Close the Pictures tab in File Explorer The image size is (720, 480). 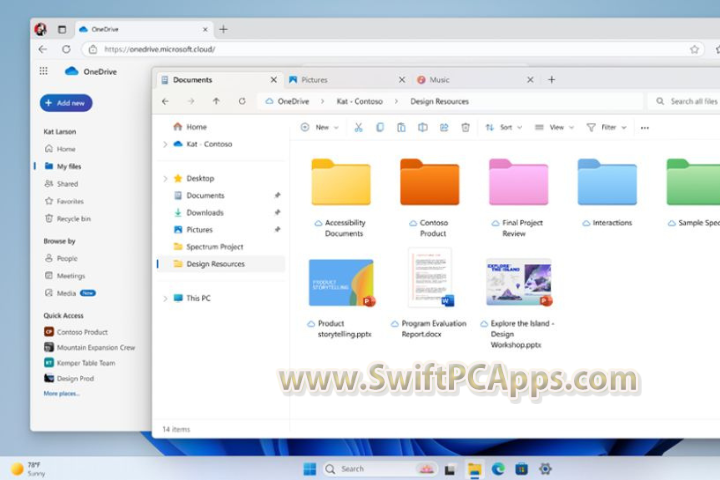402,80
